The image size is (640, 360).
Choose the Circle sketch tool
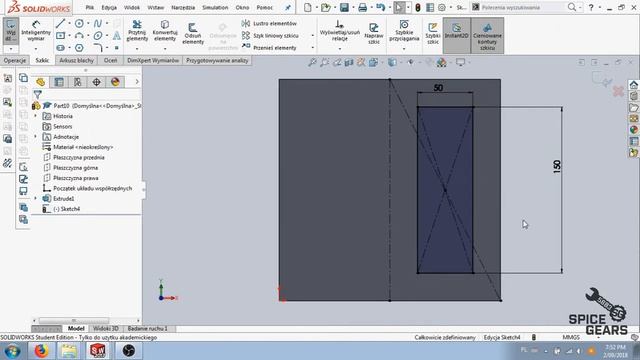79,24
